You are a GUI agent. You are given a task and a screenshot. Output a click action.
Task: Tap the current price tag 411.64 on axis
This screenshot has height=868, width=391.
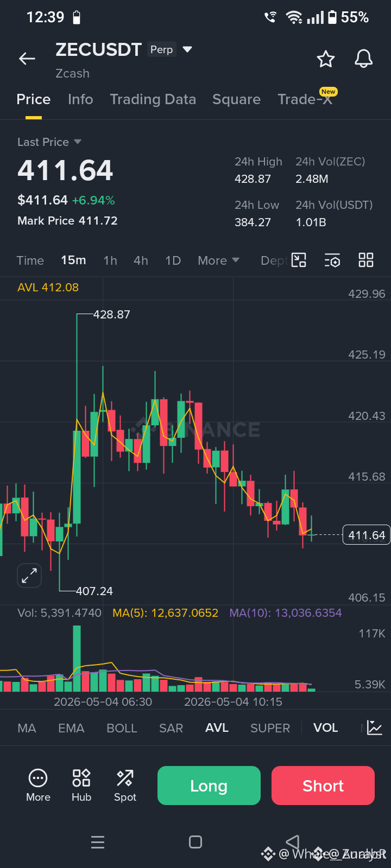pos(367,535)
